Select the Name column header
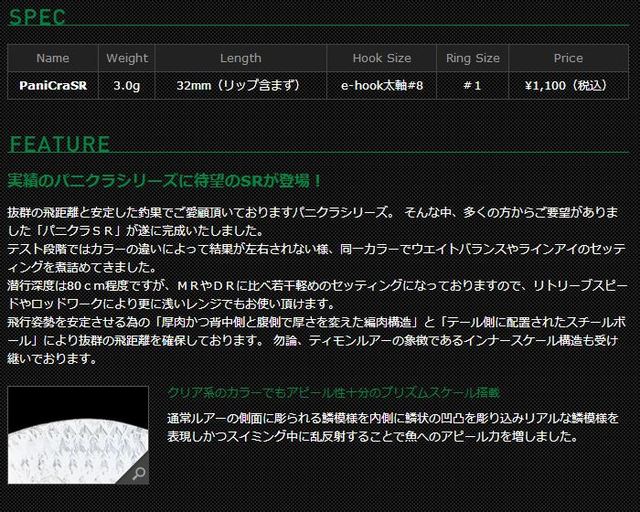 tap(53, 58)
